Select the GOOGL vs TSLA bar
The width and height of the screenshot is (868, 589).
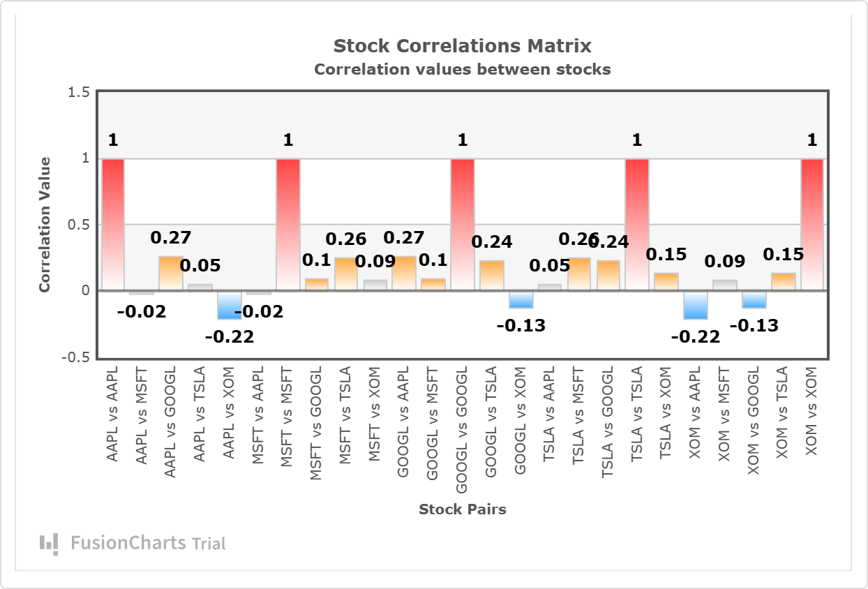click(491, 276)
